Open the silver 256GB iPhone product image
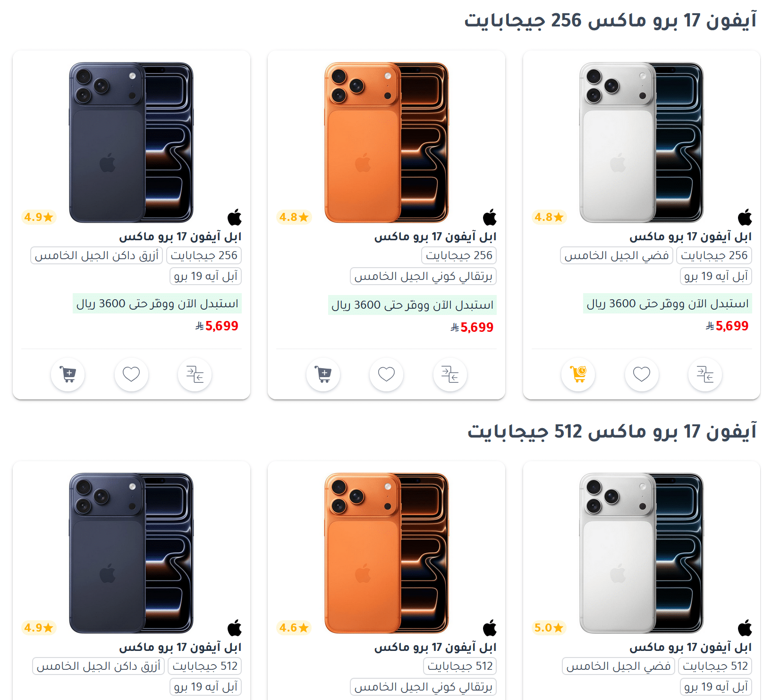780x700 pixels. 641,142
